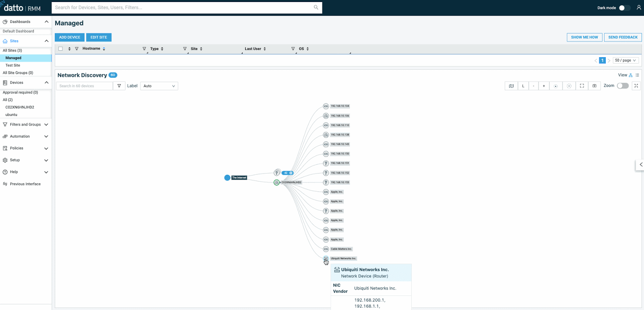
Task: Click the minus button in discovery toolbar
Action: coord(533,86)
